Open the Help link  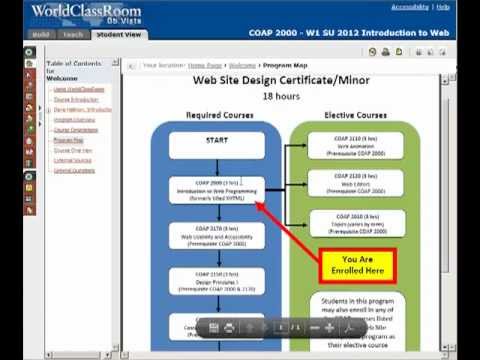click(443, 7)
